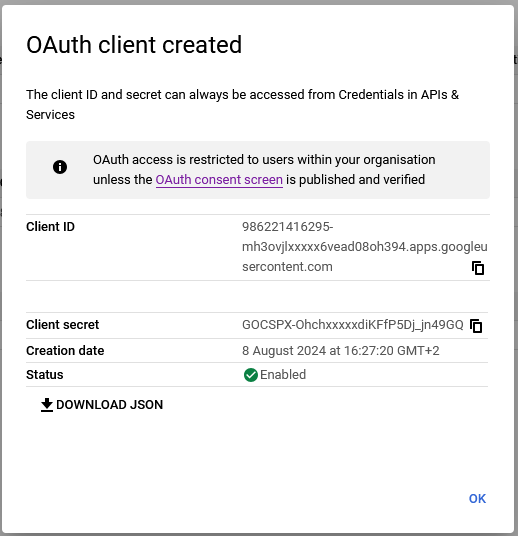Screen dimensions: 518x536
Task: Open the OAuth consent screen link
Action: 219,180
